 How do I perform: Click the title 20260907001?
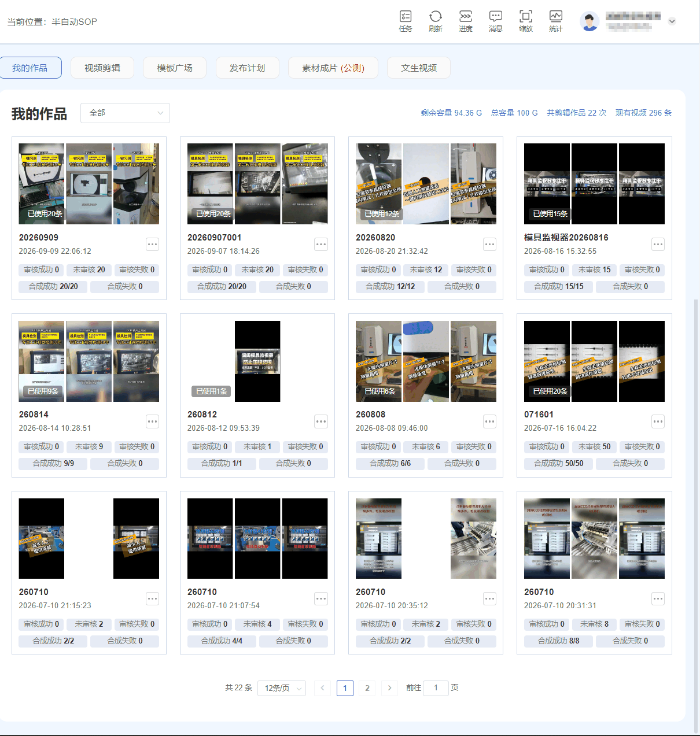coord(214,238)
